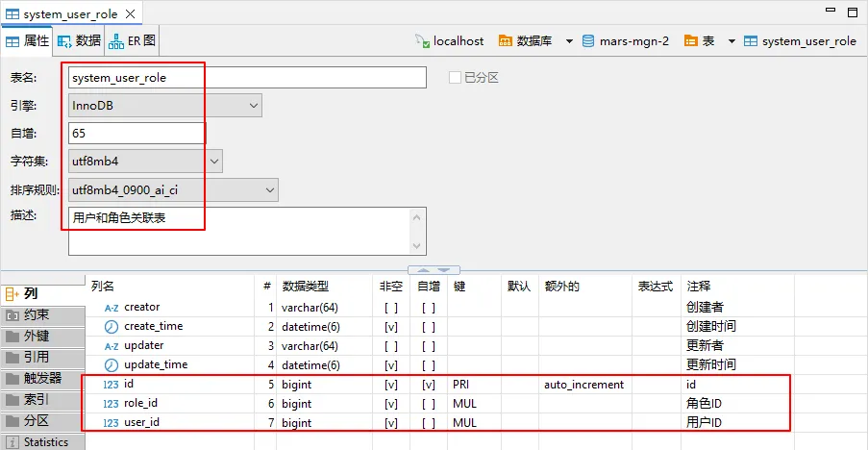Select the user_id column name

(141, 422)
